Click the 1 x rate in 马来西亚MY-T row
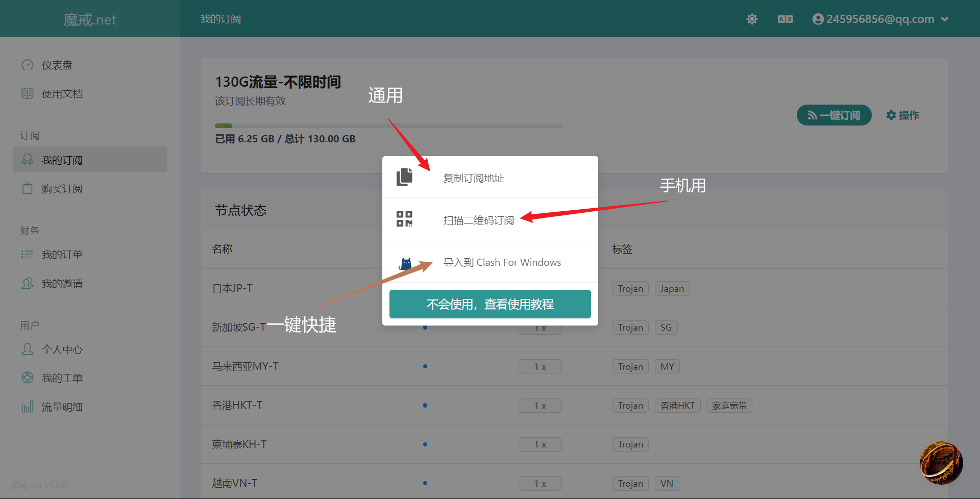The image size is (980, 499). tap(540, 367)
